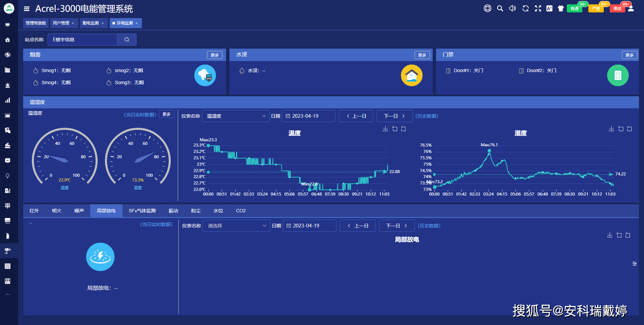Switch to the 水位 tab
Image resolution: width=644 pixels, height=325 pixels.
pyautogui.click(x=218, y=211)
